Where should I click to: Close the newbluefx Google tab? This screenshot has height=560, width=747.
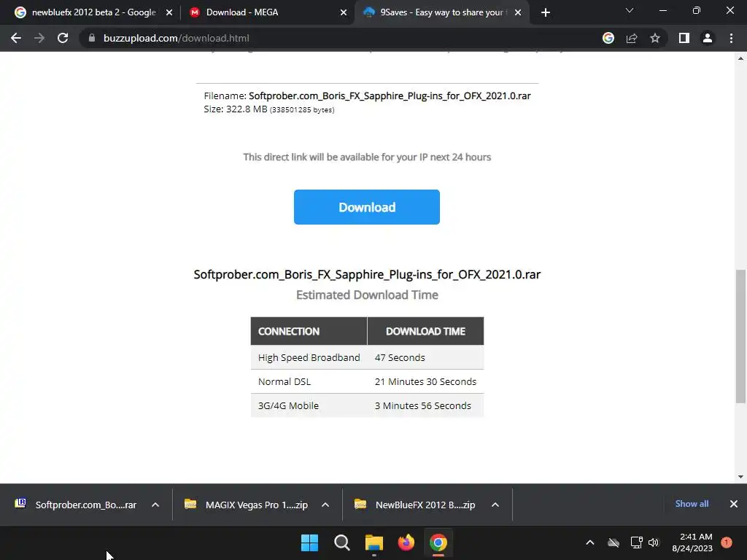pyautogui.click(x=169, y=12)
